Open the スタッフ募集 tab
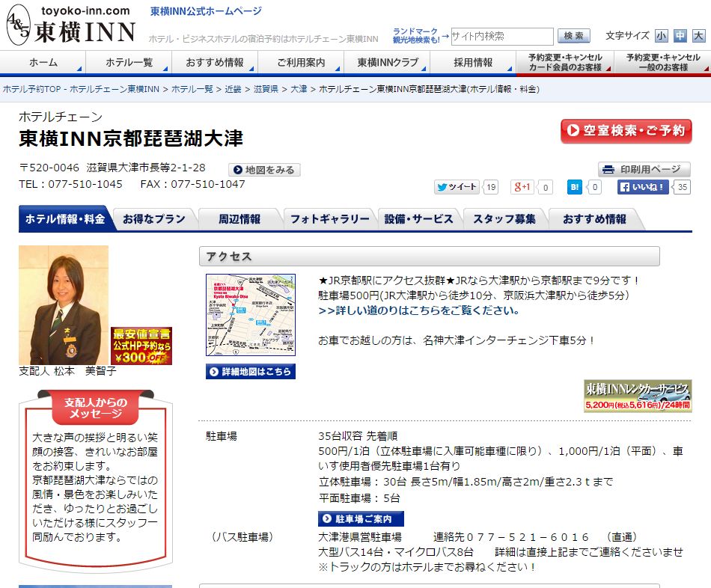Screen dimensions: 711x588 pyautogui.click(x=504, y=219)
